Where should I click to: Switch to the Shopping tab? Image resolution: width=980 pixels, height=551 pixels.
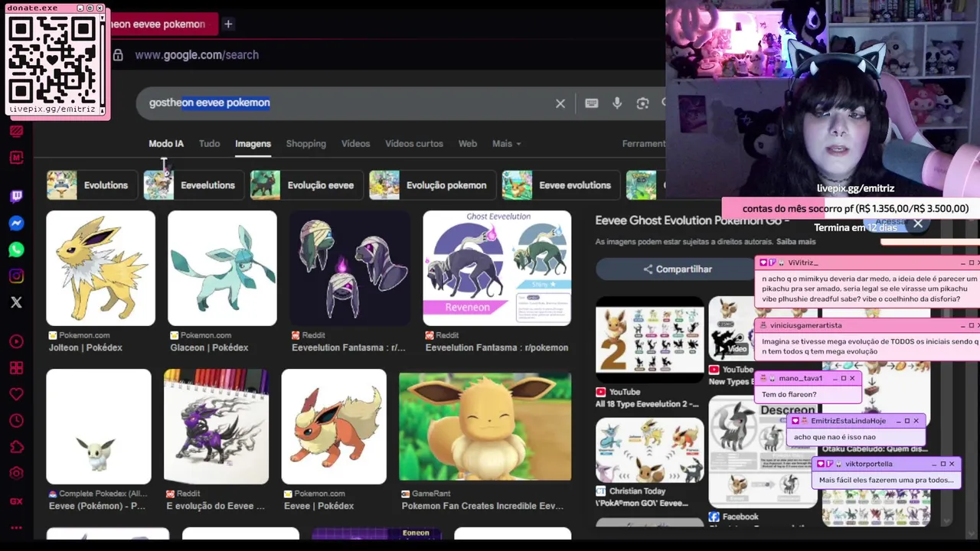click(x=305, y=144)
